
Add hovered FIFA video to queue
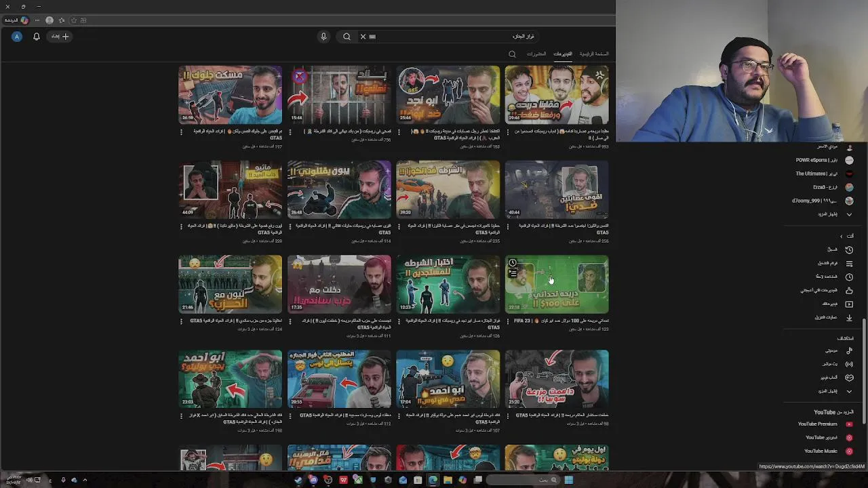coord(513,274)
